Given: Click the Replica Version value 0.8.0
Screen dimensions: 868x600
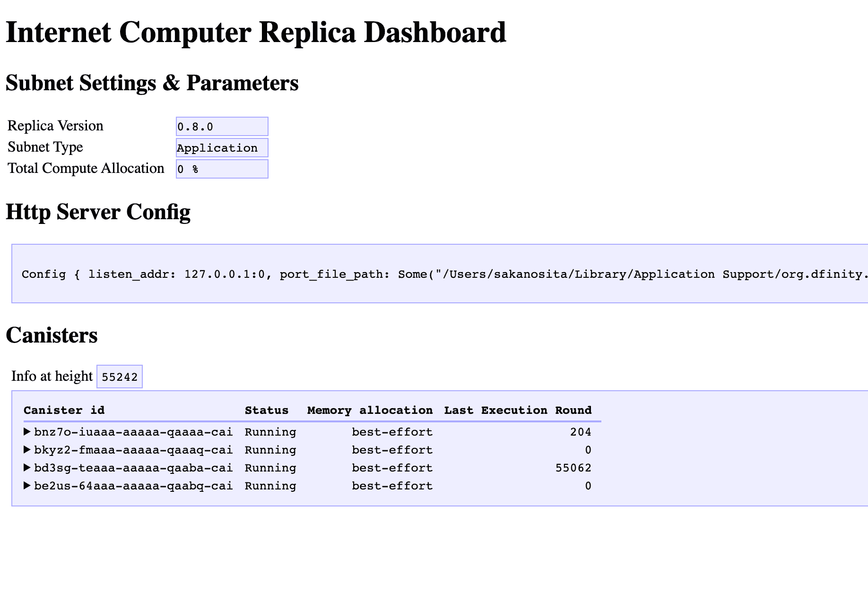Looking at the screenshot, I should pos(222,127).
